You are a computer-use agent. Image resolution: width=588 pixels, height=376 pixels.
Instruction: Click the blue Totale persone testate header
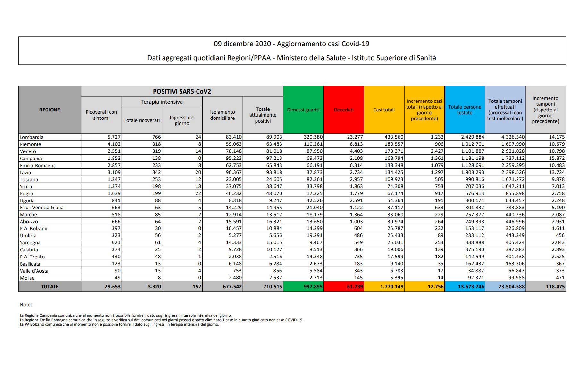465,110
